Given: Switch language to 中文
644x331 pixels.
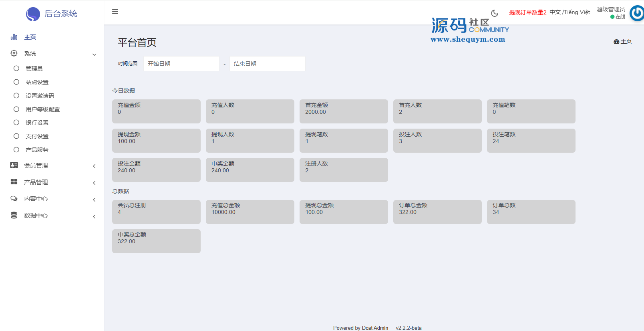Looking at the screenshot, I should pos(555,12).
